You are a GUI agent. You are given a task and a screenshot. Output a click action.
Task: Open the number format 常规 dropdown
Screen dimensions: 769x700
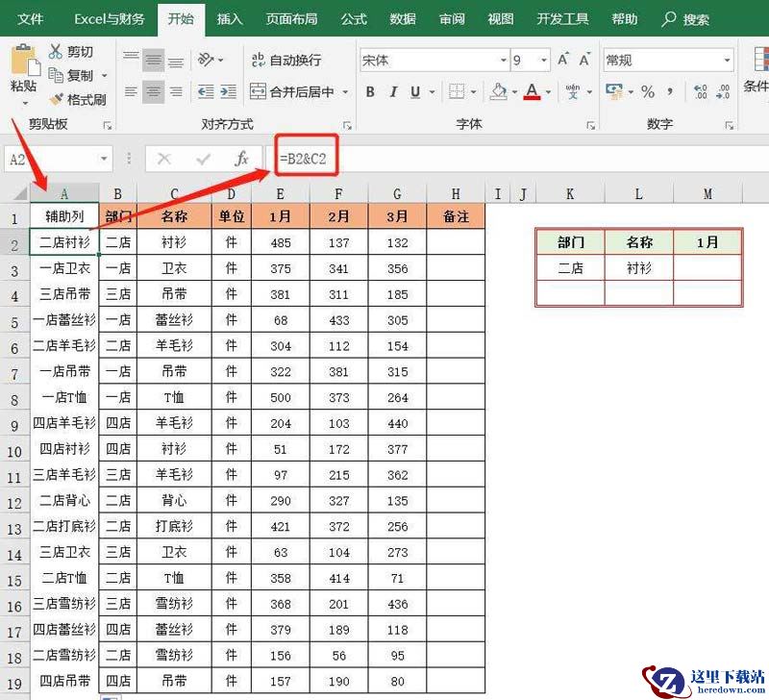728,61
